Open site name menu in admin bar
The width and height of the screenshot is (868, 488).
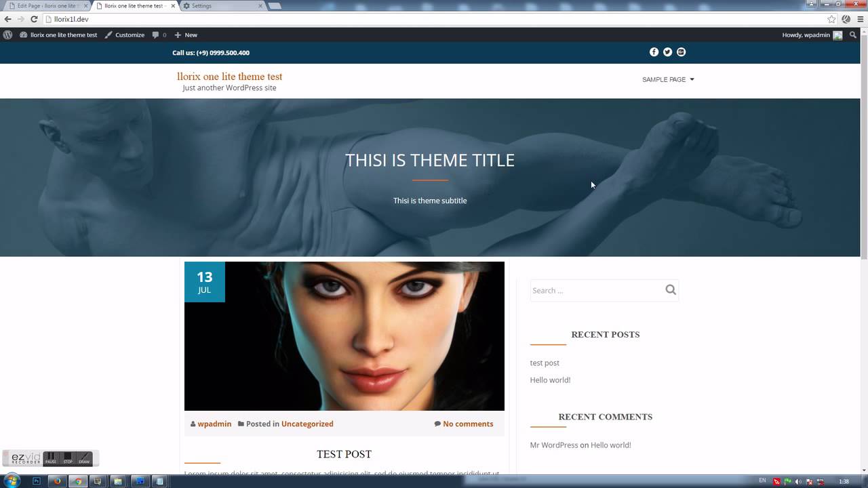58,35
